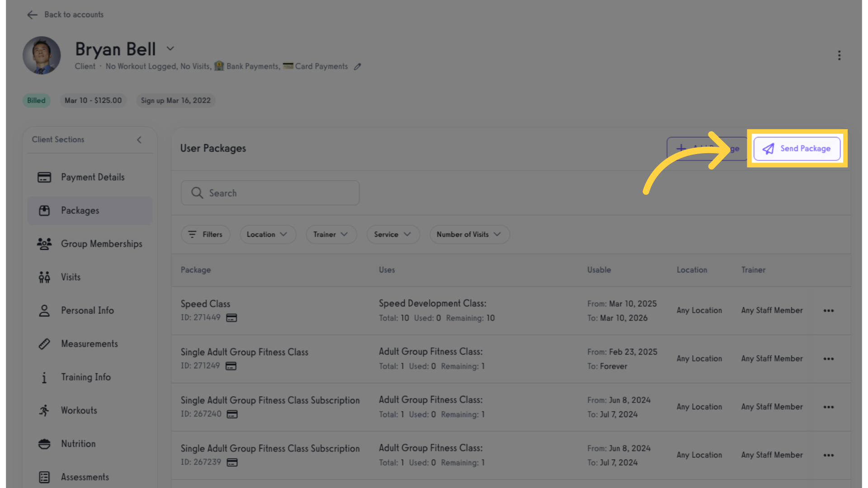Open the Assessments section
This screenshot has width=868, height=488.
pos(90,477)
